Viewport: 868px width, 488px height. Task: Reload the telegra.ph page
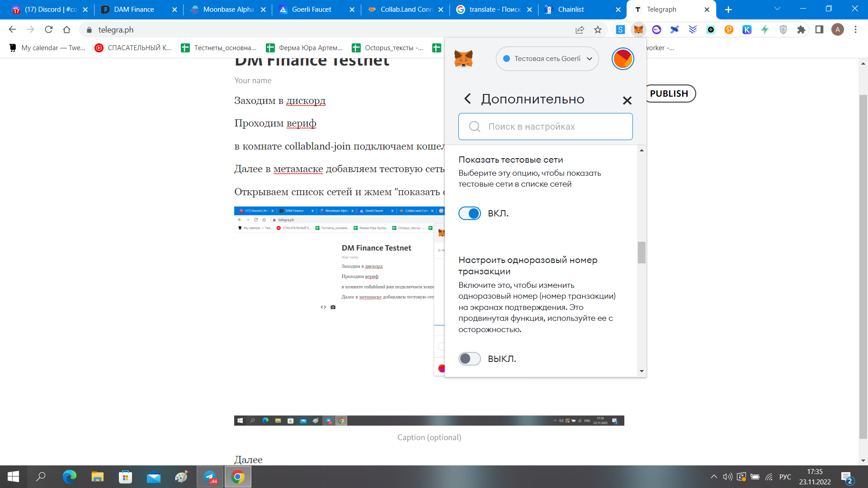[49, 30]
